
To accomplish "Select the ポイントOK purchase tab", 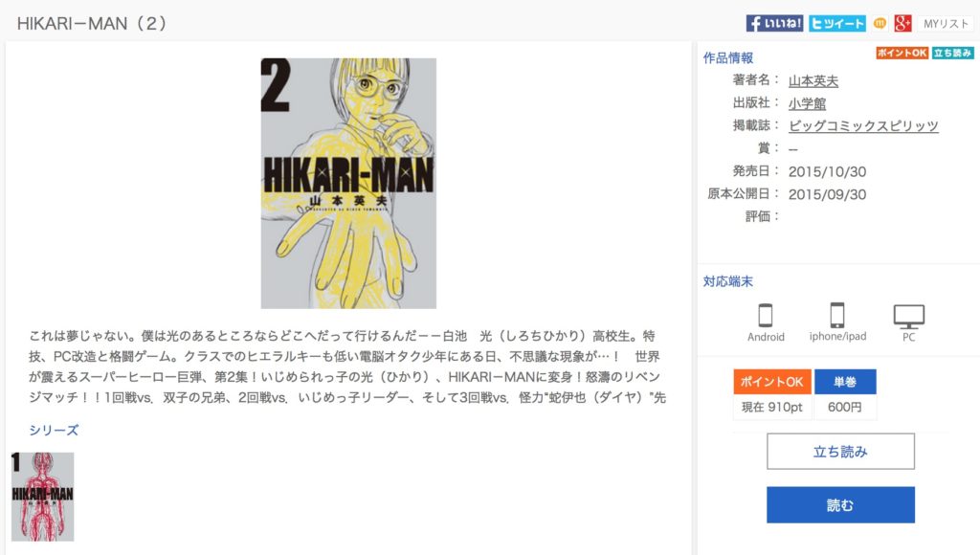I will tap(772, 382).
